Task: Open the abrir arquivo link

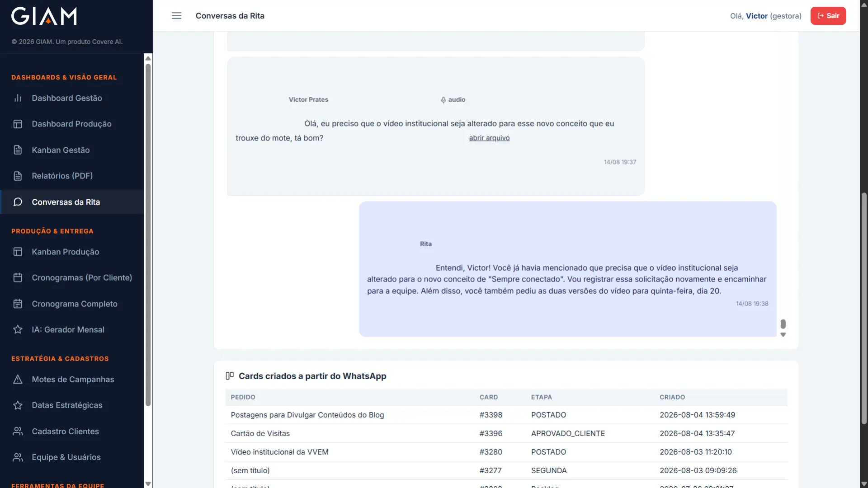Action: (489, 138)
